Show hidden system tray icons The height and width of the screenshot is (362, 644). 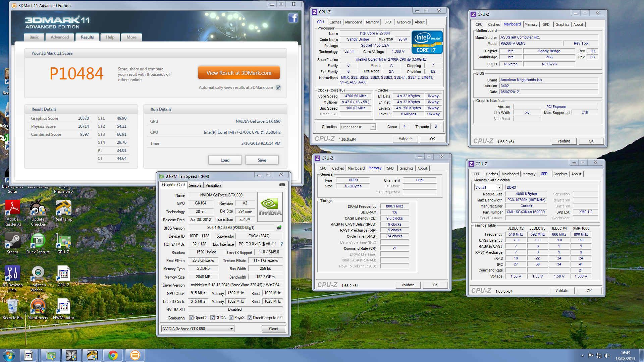click(x=583, y=356)
